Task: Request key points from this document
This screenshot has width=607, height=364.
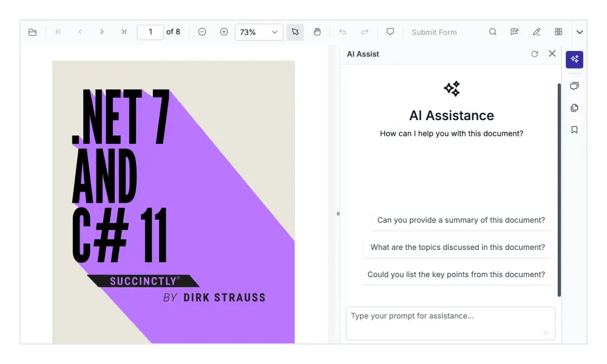Action: click(x=456, y=274)
